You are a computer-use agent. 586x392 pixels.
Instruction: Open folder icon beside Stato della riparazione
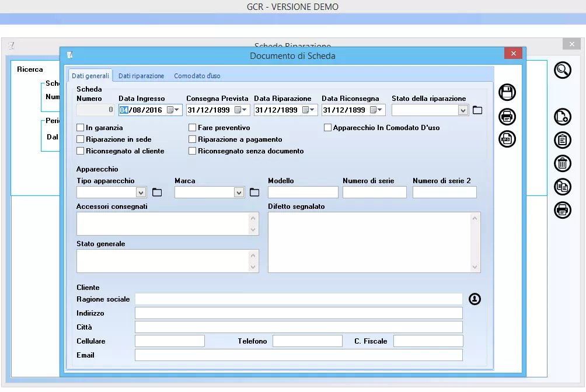pos(477,110)
